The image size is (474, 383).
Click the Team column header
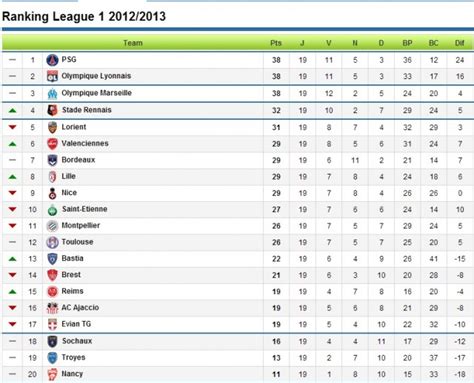point(133,43)
